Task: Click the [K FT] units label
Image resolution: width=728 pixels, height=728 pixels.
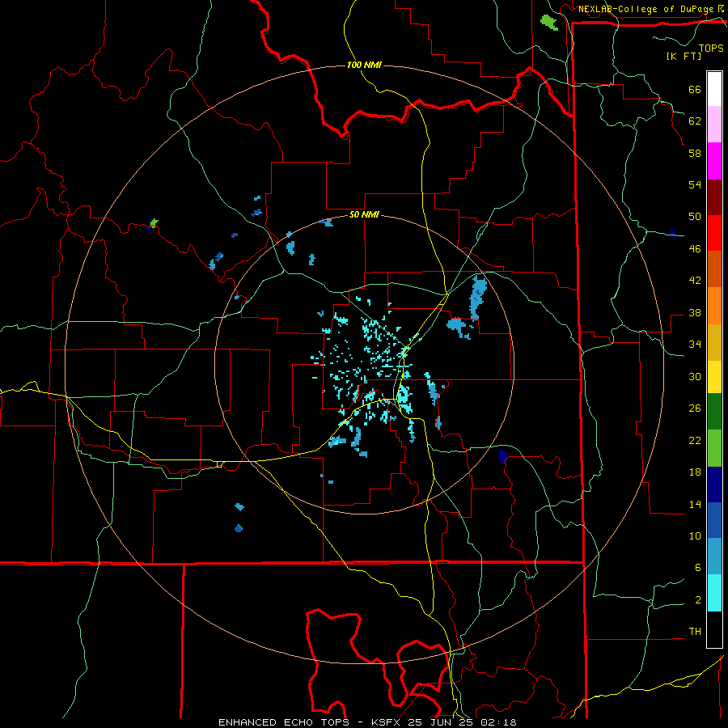Action: (x=684, y=56)
